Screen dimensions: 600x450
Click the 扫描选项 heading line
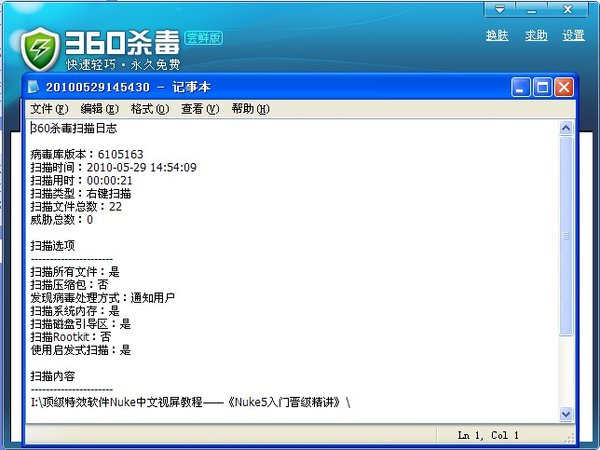[x=53, y=246]
